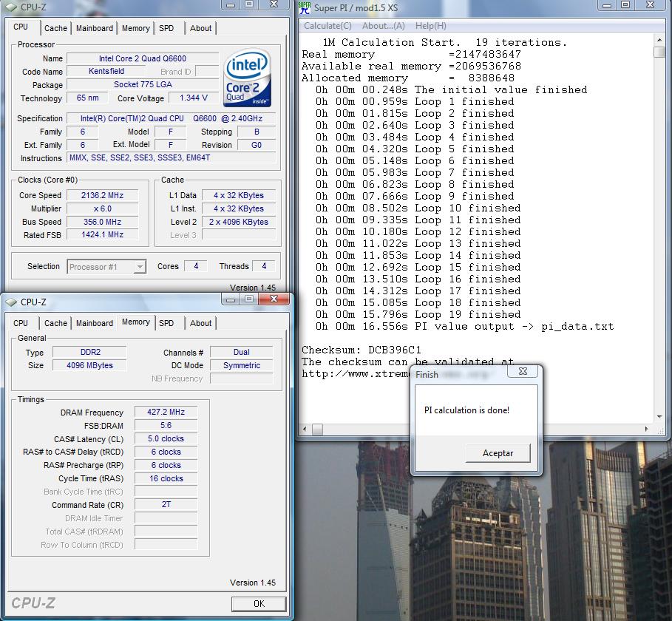Click the Super PI application icon
Image resolution: width=672 pixels, height=621 pixels.
pyautogui.click(x=305, y=7)
